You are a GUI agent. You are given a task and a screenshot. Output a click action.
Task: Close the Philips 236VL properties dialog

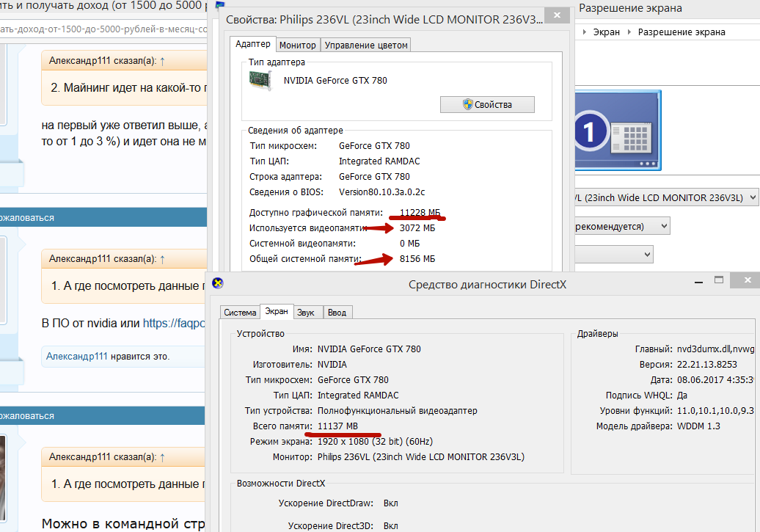click(x=558, y=15)
